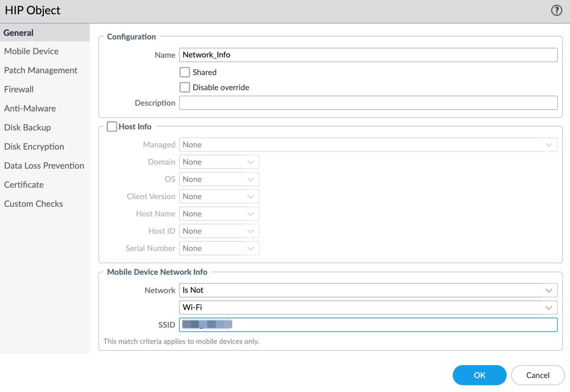The image size is (570, 392).
Task: Focus the Description text field
Action: [368, 103]
